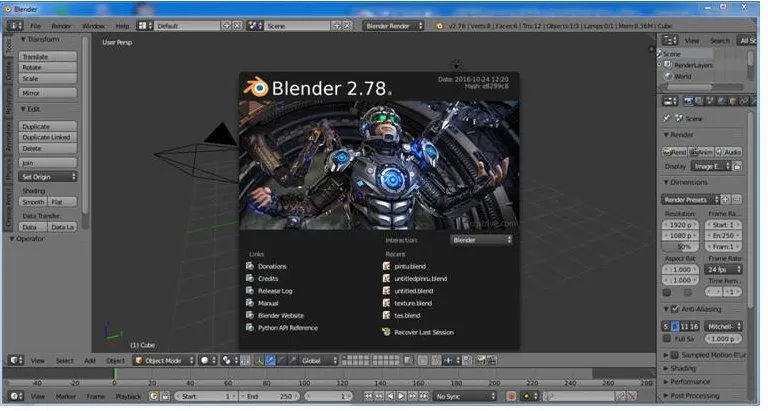Browse screen layouts via the layout icon
The height and width of the screenshot is (411, 768).
[145, 25]
